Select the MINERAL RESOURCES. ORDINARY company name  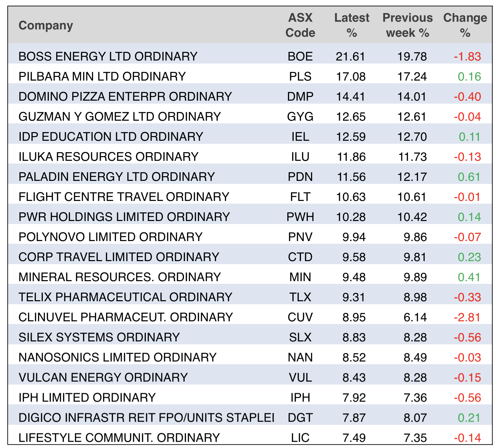(x=120, y=277)
